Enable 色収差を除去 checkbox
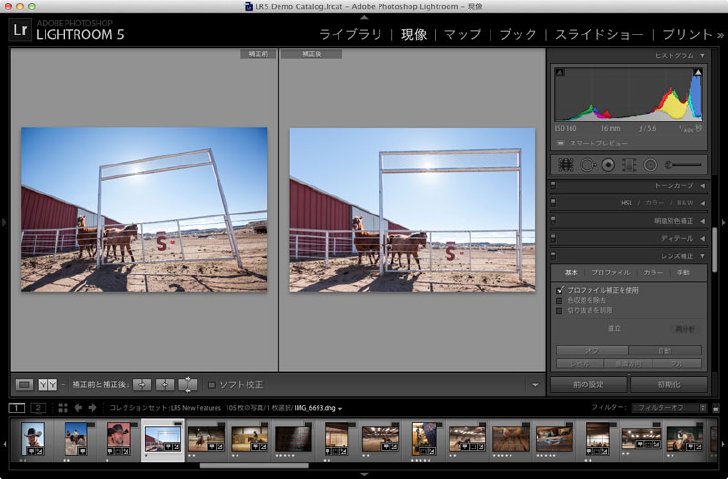Image resolution: width=728 pixels, height=479 pixels. pyautogui.click(x=559, y=301)
